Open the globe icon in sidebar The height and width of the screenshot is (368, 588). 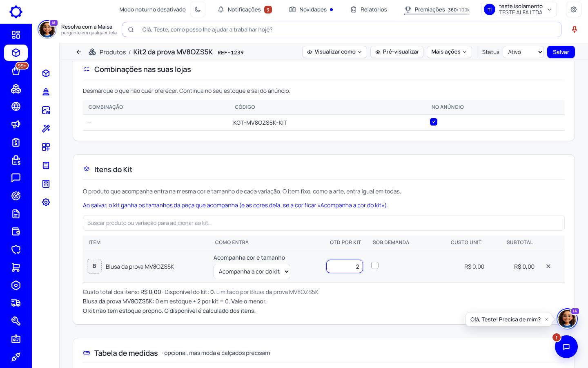pos(16,107)
